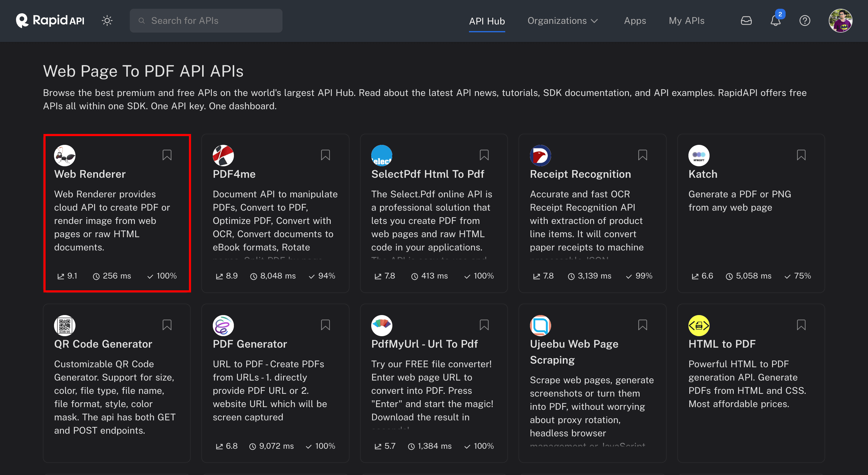Click the Katch description text

point(739,201)
